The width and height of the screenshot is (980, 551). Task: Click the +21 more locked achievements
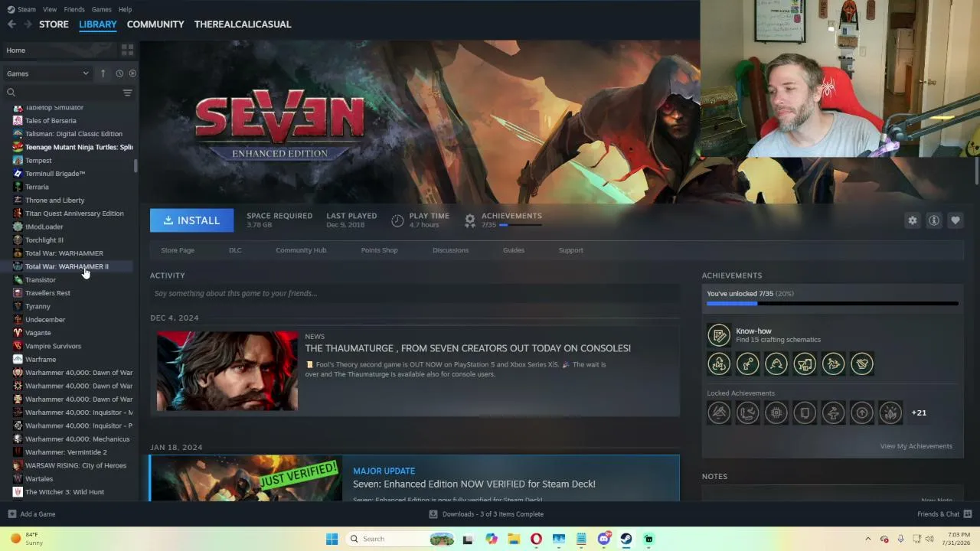[x=919, y=413]
